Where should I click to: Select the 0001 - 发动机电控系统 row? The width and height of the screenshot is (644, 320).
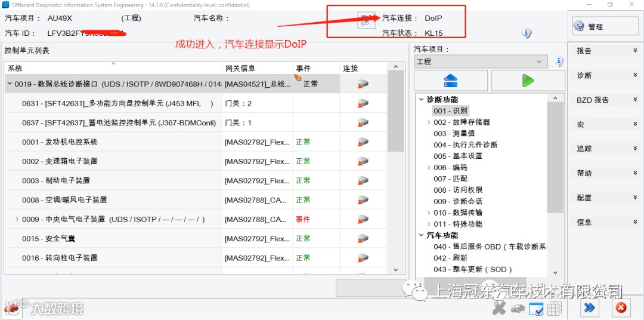click(x=196, y=142)
